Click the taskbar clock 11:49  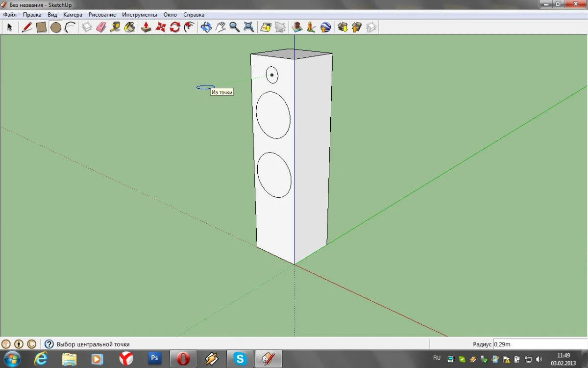coord(563,355)
